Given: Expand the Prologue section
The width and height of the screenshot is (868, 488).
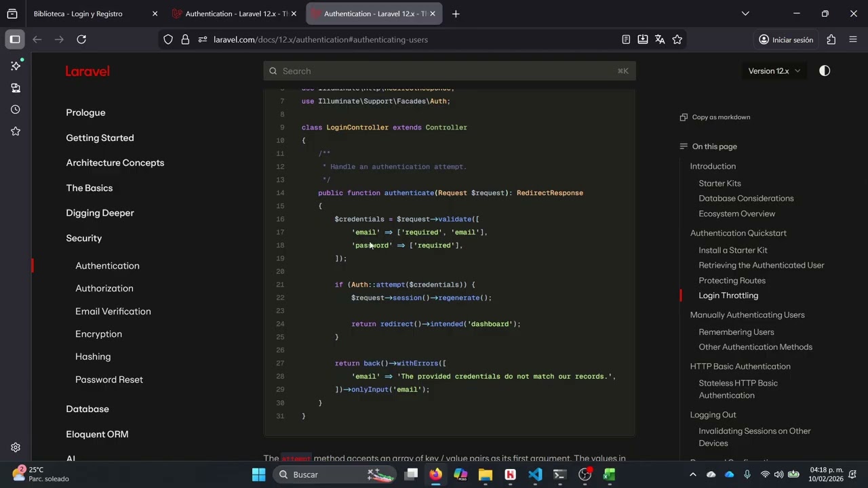Looking at the screenshot, I should [x=85, y=113].
